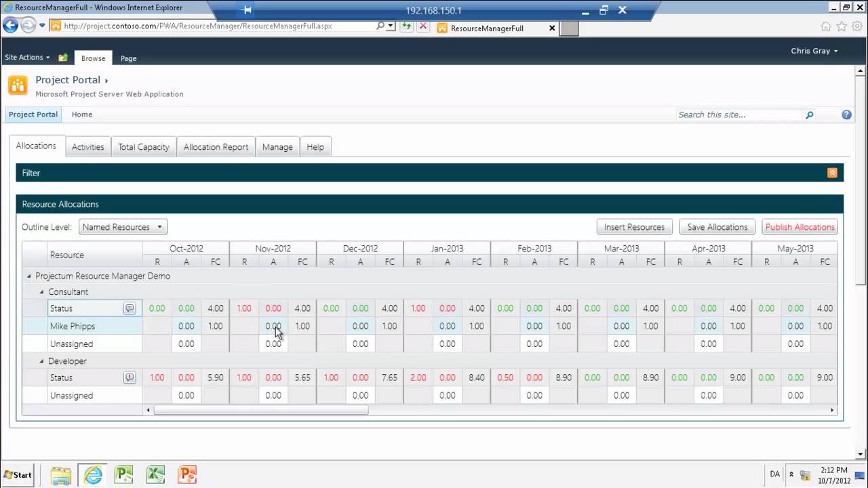Viewport: 868px width, 488px height.
Task: Close the ResourceManagerFull browser tab
Action: click(x=552, y=28)
